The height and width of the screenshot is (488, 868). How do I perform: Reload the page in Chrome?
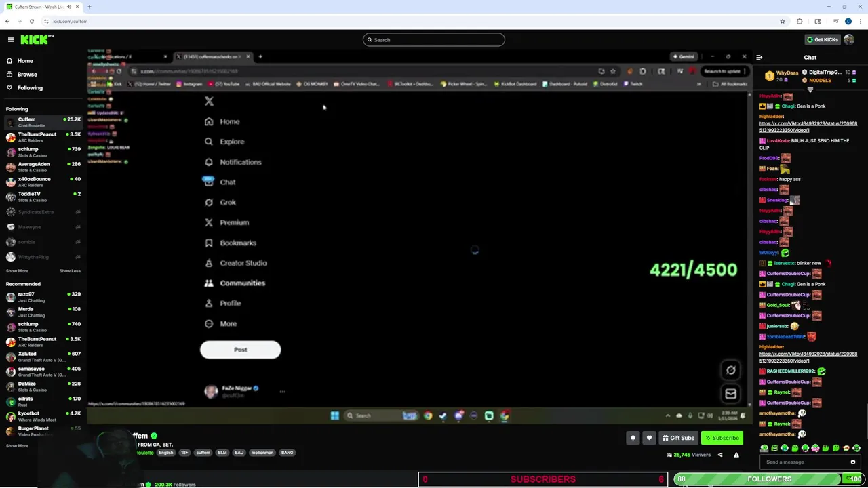[32, 21]
